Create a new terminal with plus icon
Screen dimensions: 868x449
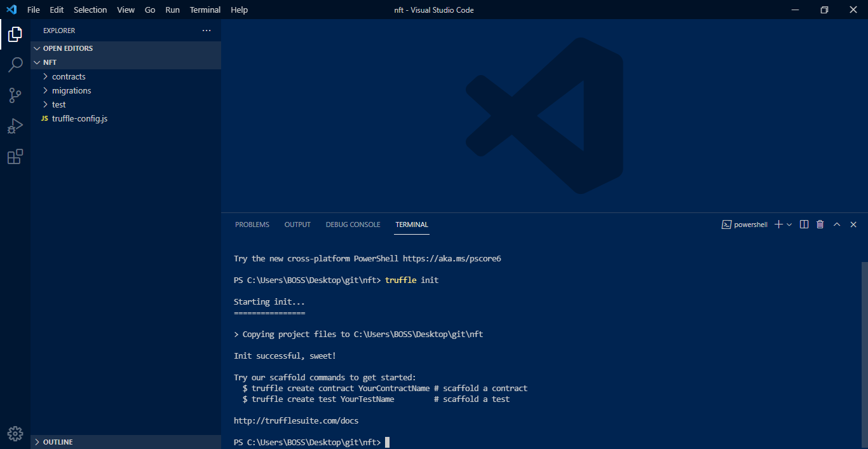pyautogui.click(x=778, y=224)
